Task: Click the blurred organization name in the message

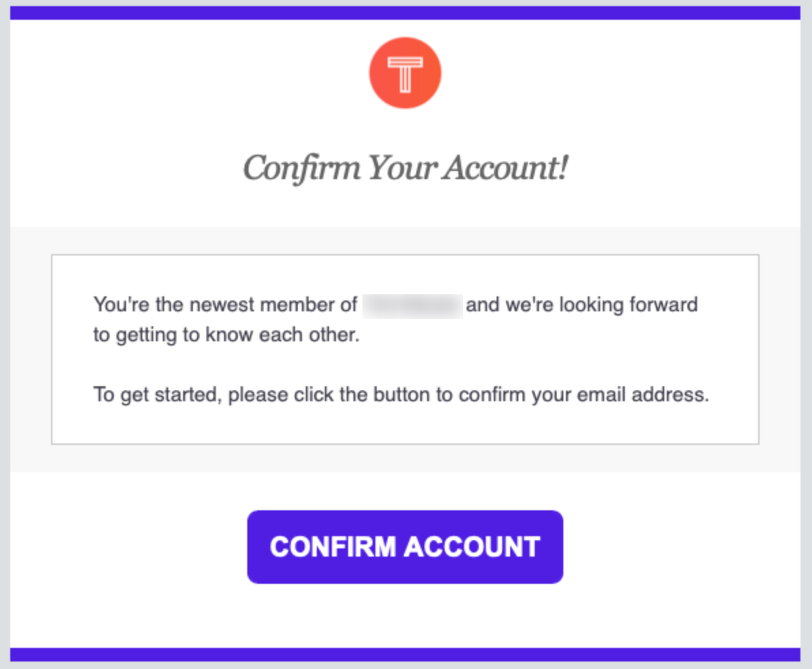Action: (413, 305)
